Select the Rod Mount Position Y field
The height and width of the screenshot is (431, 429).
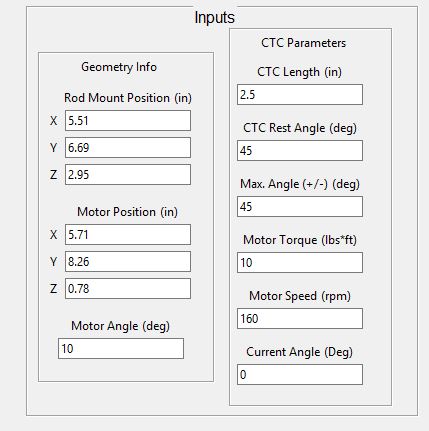pyautogui.click(x=128, y=148)
